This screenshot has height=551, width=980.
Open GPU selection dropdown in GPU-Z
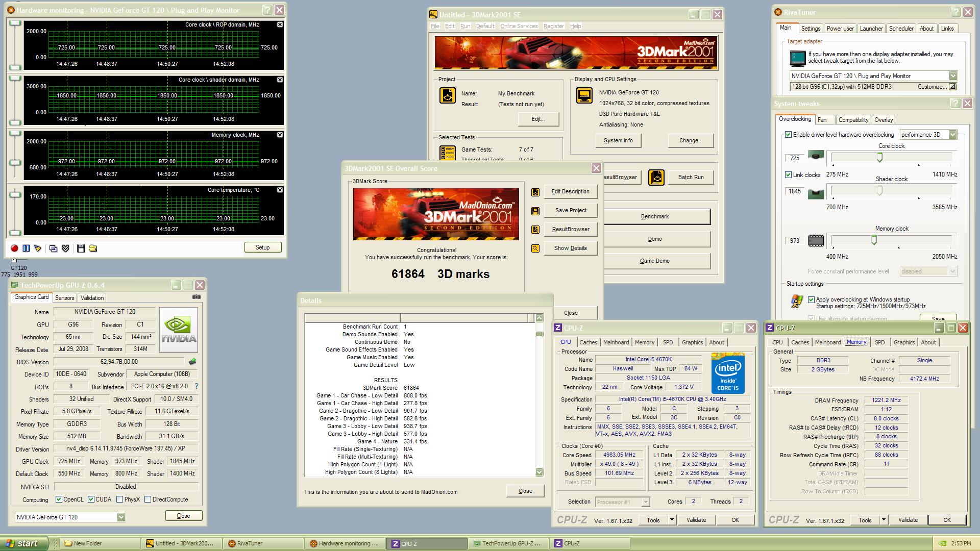pyautogui.click(x=121, y=517)
